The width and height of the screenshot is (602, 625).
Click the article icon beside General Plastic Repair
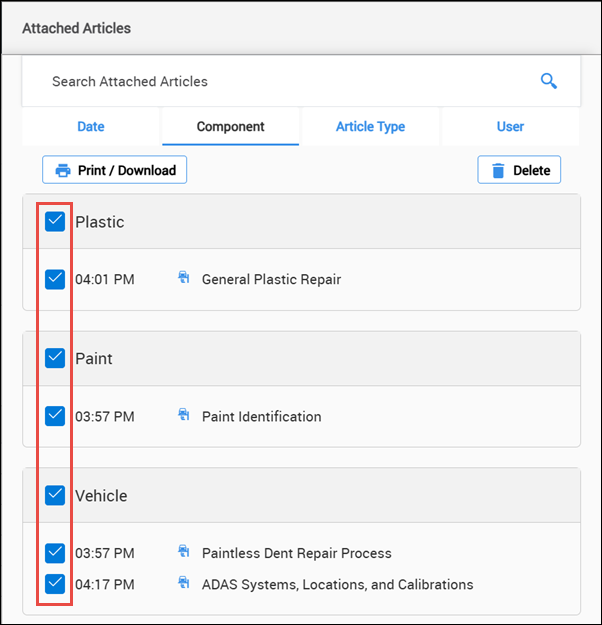click(183, 277)
